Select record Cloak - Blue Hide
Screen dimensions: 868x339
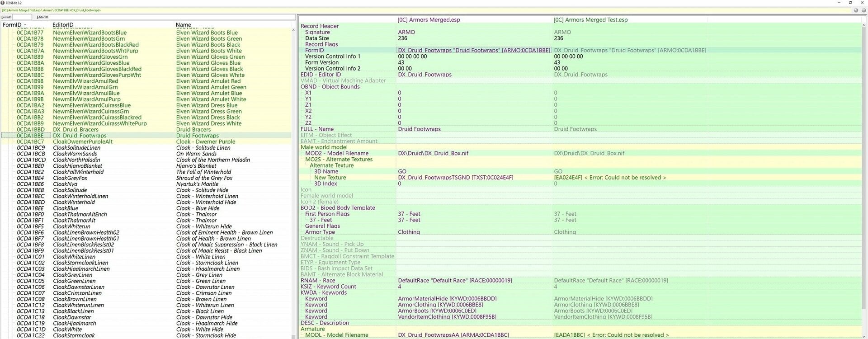point(198,208)
